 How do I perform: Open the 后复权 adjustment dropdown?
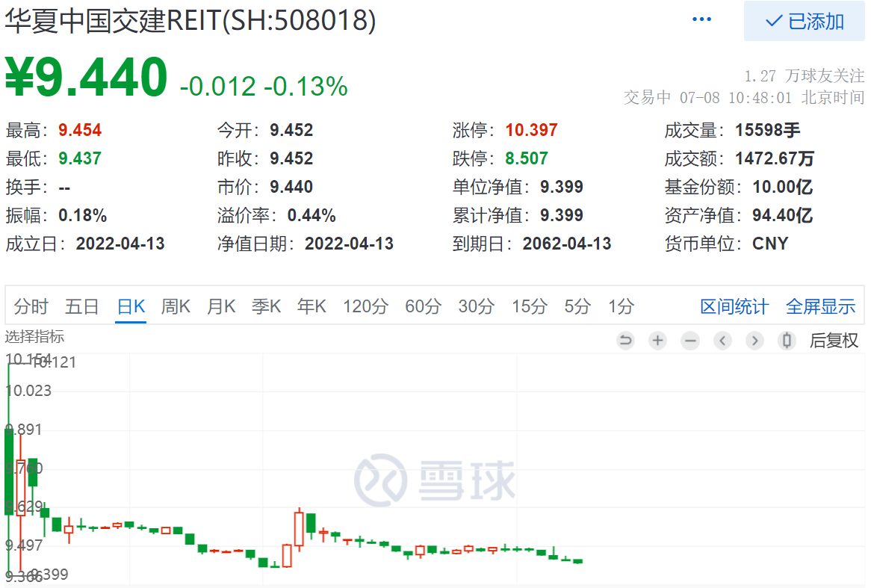(x=834, y=340)
